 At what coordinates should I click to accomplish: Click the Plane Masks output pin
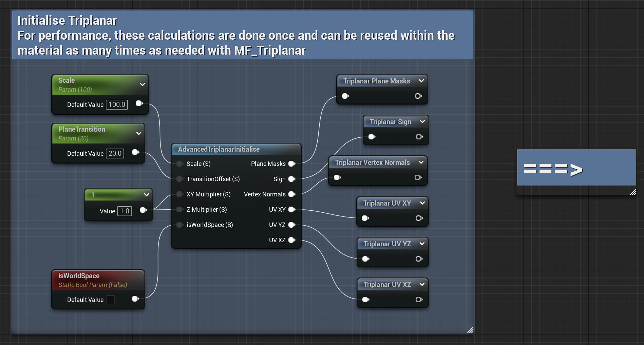pyautogui.click(x=292, y=164)
